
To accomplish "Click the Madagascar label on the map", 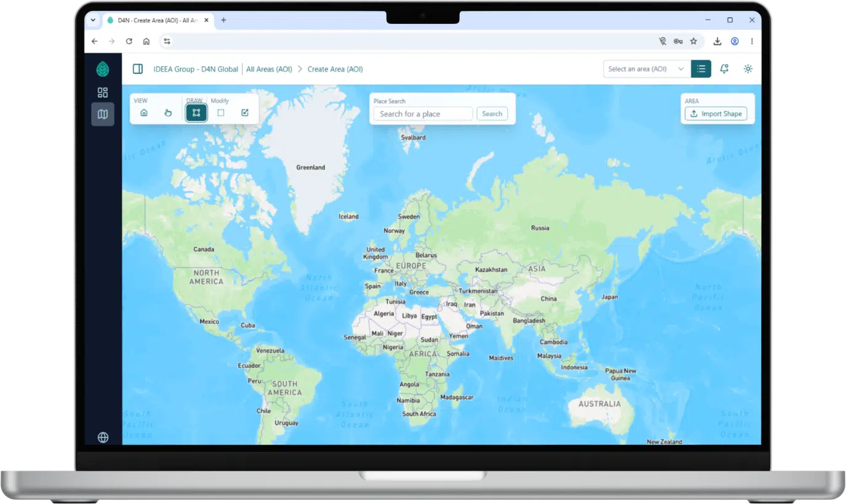I will [457, 398].
